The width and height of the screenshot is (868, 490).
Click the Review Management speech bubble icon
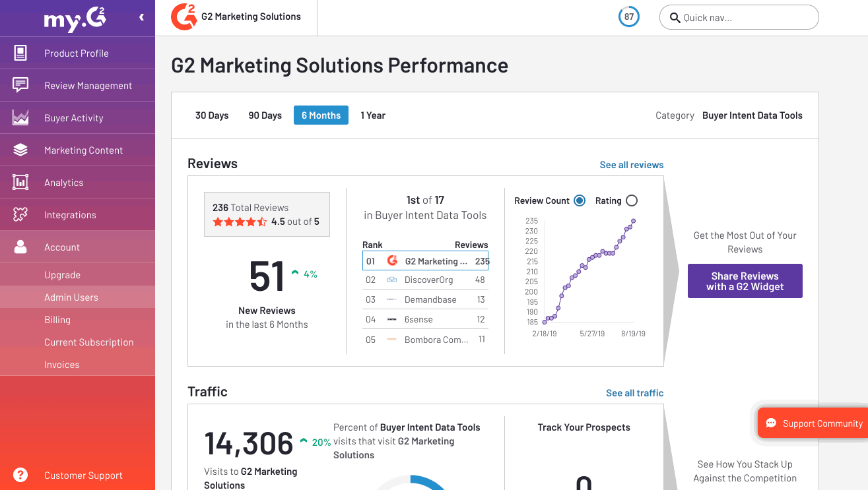point(20,85)
